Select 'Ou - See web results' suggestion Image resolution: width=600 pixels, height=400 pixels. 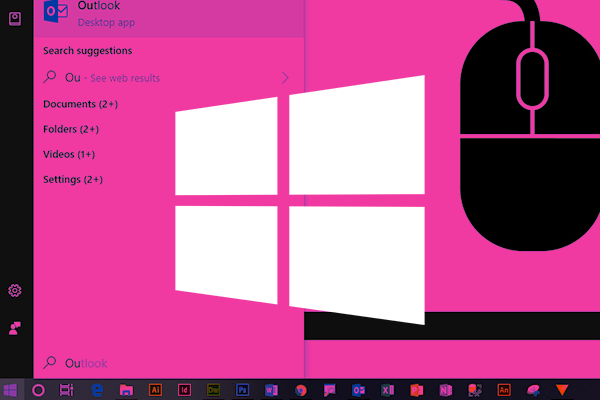click(x=169, y=78)
